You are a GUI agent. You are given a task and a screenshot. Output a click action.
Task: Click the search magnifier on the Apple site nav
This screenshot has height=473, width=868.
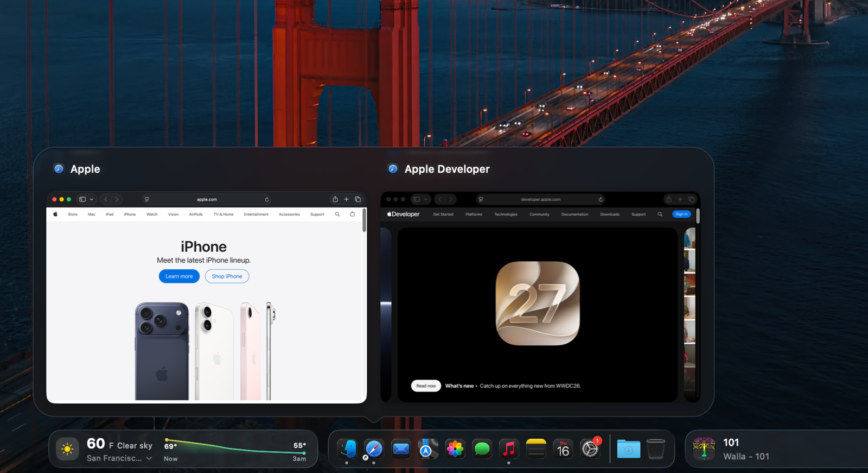pyautogui.click(x=337, y=214)
